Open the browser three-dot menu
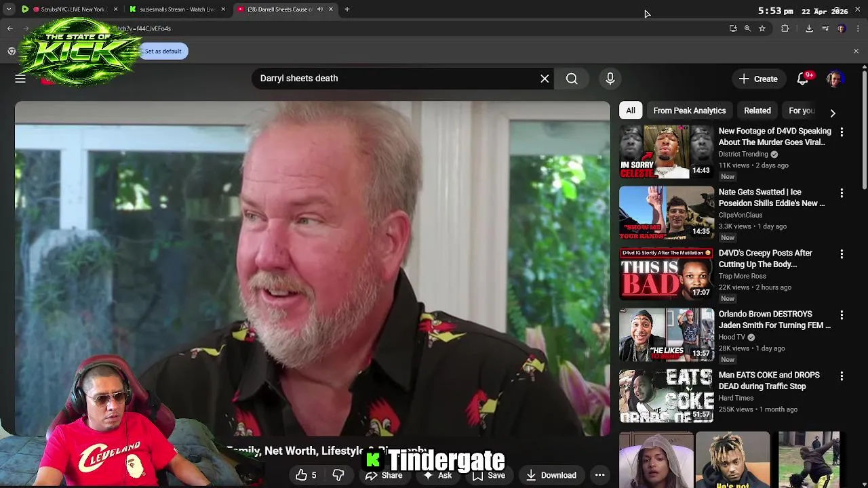Image resolution: width=868 pixels, height=488 pixels. coord(859,28)
